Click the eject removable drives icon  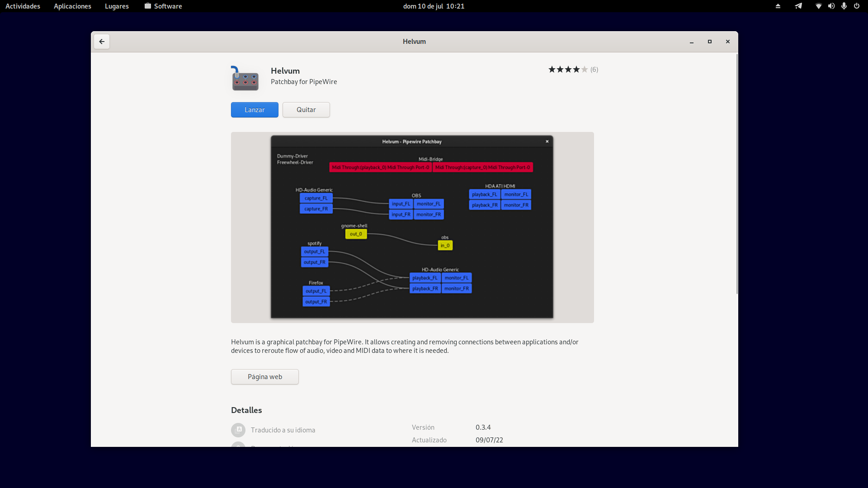778,6
